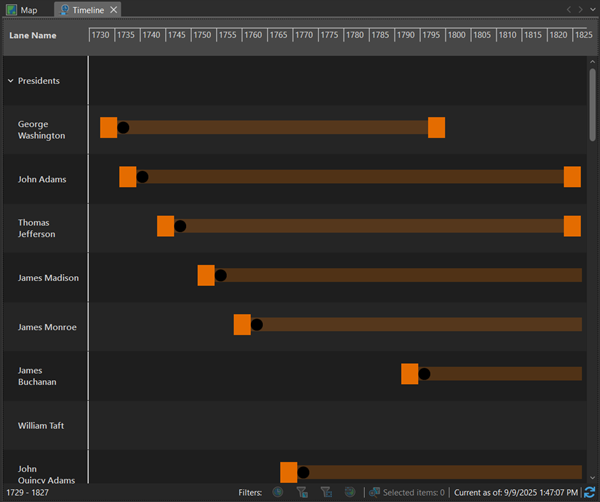The height and width of the screenshot is (502, 600).
Task: Select the Timeline tab
Action: [88, 10]
